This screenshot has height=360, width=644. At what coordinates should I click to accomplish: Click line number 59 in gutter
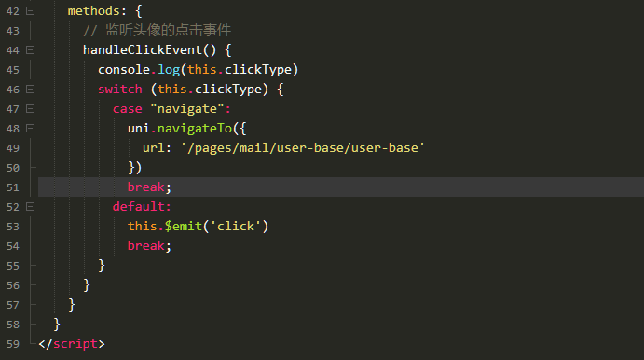[13, 344]
